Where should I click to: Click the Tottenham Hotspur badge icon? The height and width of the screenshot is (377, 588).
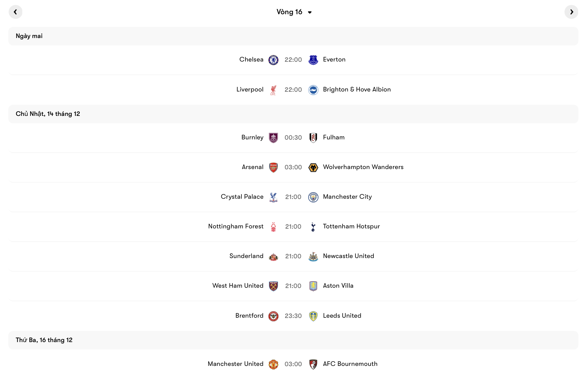pyautogui.click(x=313, y=227)
